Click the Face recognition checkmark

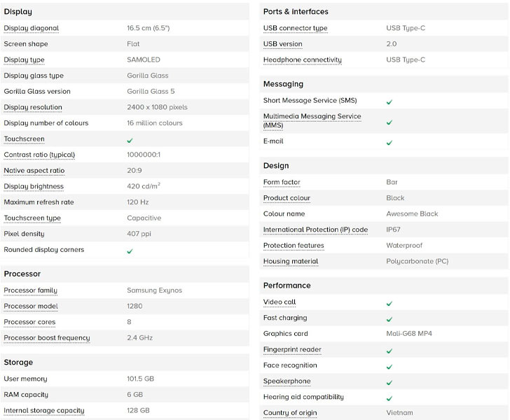click(x=390, y=367)
